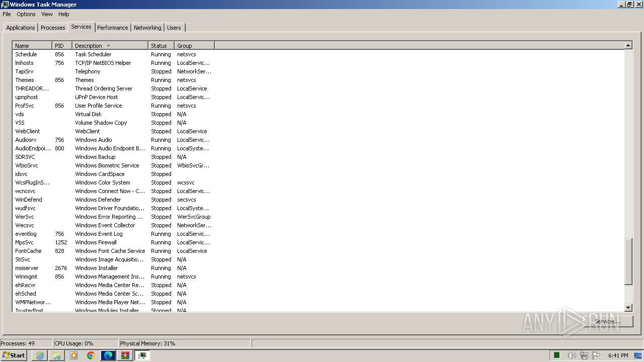644x362 pixels.
Task: Select the WbioSrvc Biometric Service row
Action: pos(114,165)
